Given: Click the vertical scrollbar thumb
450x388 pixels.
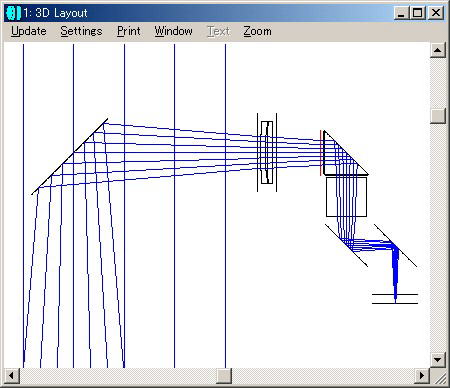Looking at the screenshot, I should point(438,116).
